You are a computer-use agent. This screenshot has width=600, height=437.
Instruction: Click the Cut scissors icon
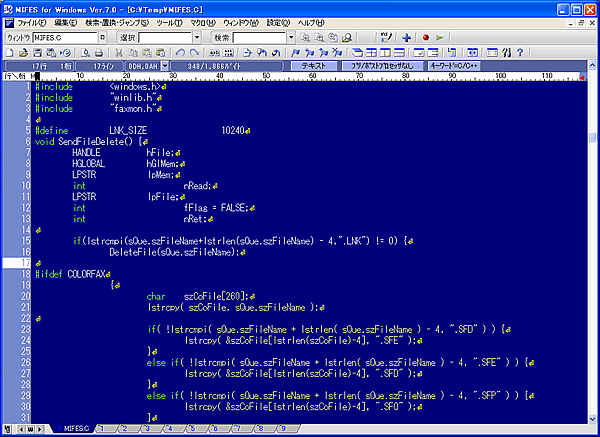[117, 52]
